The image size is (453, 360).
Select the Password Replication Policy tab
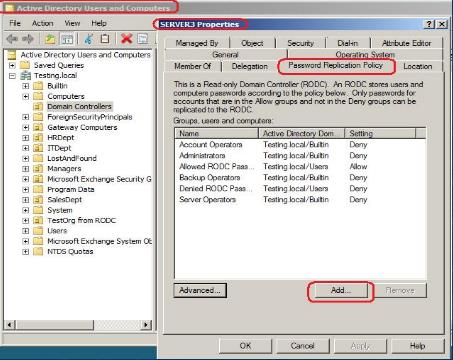click(336, 65)
